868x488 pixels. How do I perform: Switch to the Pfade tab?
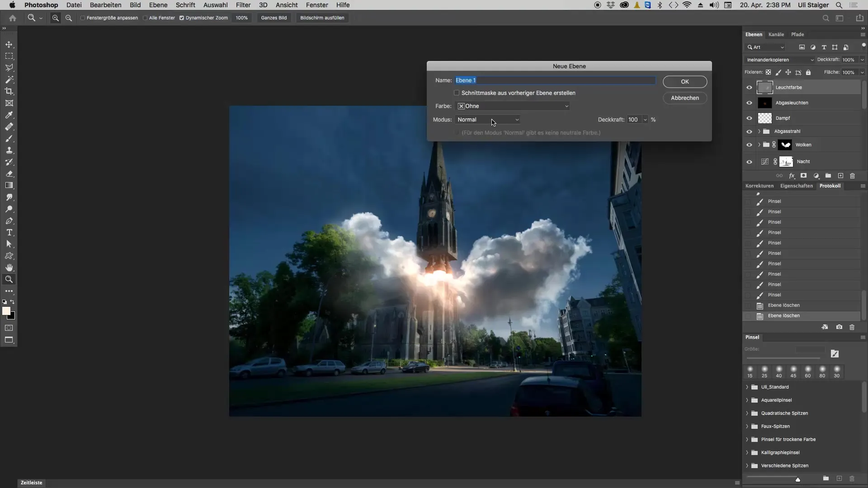pos(797,34)
